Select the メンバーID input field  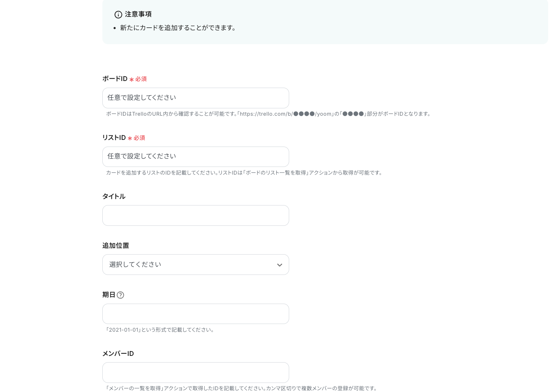(x=196, y=372)
